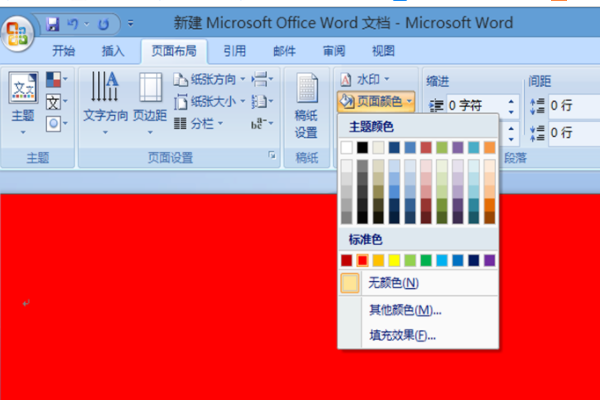Open 填充效果(F)... fill effects dialog
600x400 pixels.
pyautogui.click(x=418, y=336)
